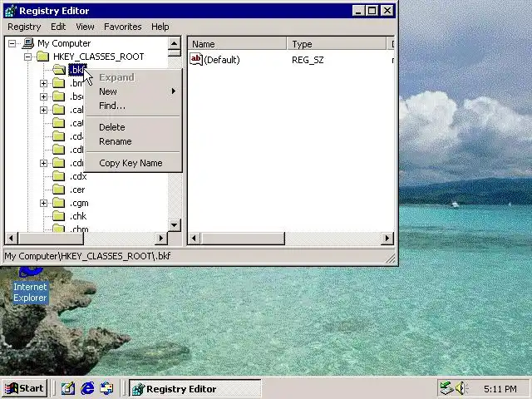This screenshot has width=532, height=399.
Task: Click the network tray icon
Action: point(446,388)
